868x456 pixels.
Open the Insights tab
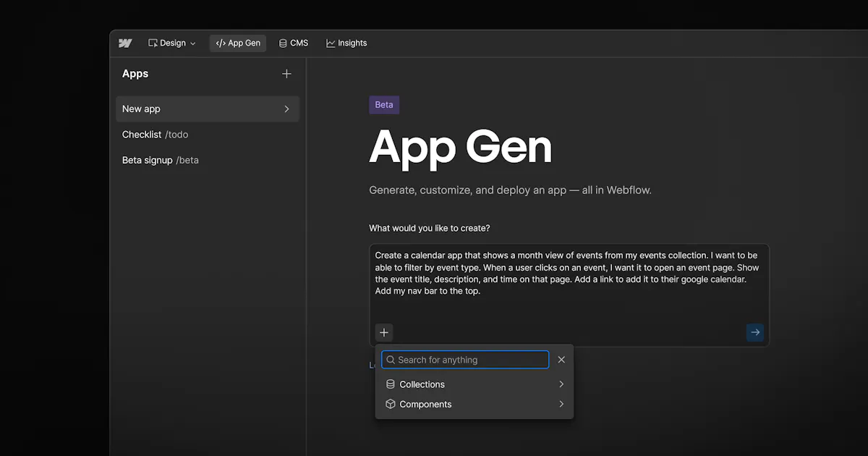point(346,43)
